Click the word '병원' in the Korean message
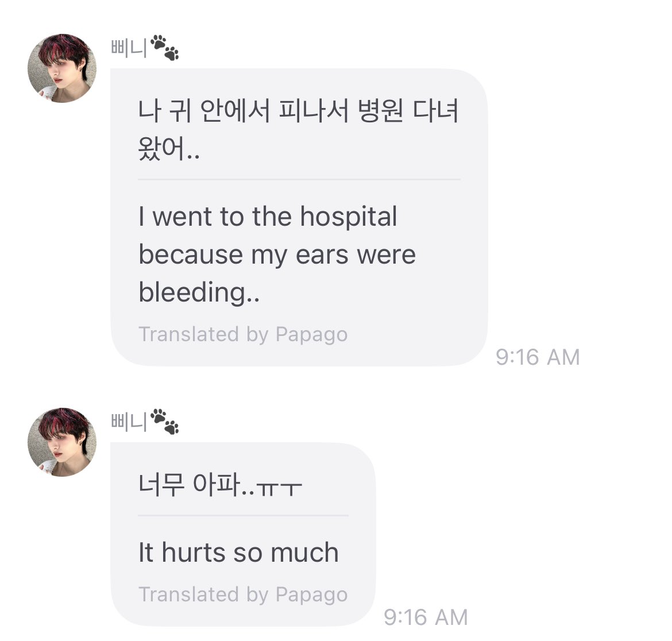 tap(382, 111)
